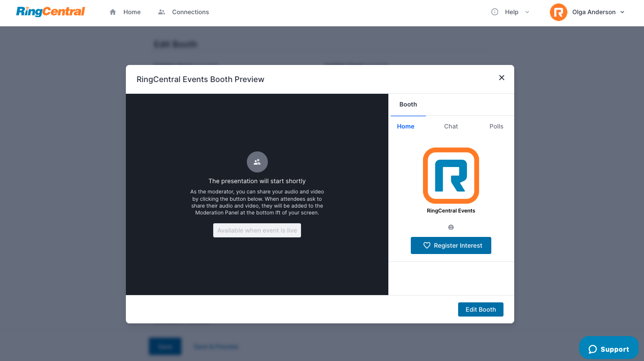Switch to the Polls tab
This screenshot has width=644, height=361.
(x=496, y=127)
